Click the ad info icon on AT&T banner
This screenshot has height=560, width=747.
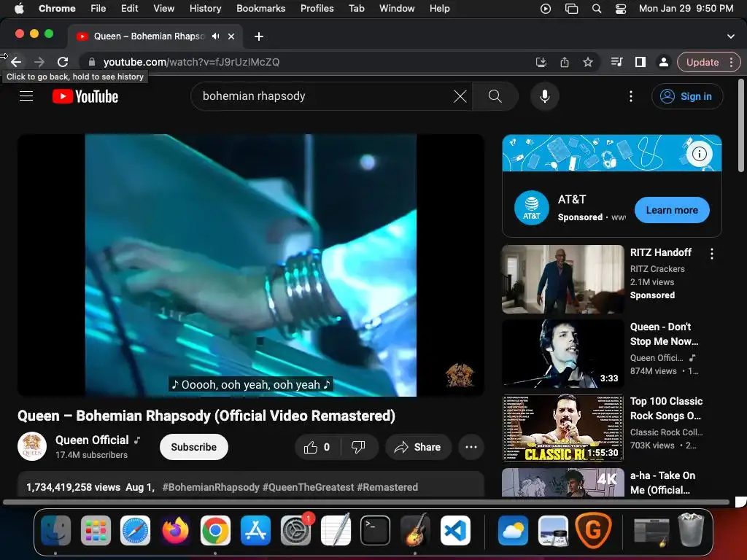click(699, 154)
